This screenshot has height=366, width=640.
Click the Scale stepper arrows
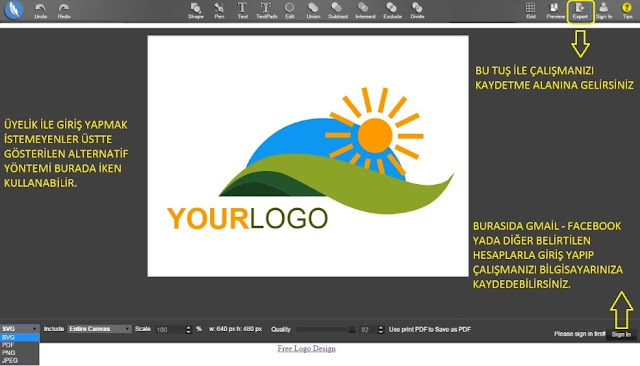(x=188, y=330)
